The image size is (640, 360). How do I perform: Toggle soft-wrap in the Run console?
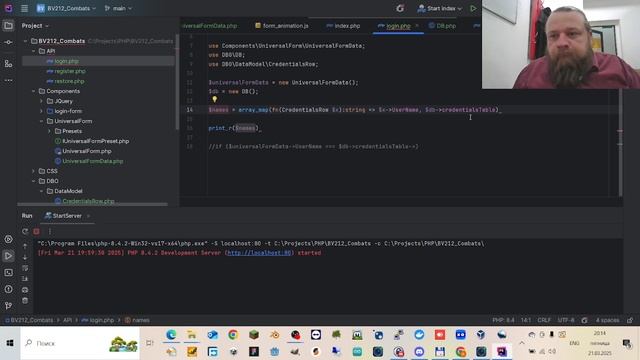point(25,268)
